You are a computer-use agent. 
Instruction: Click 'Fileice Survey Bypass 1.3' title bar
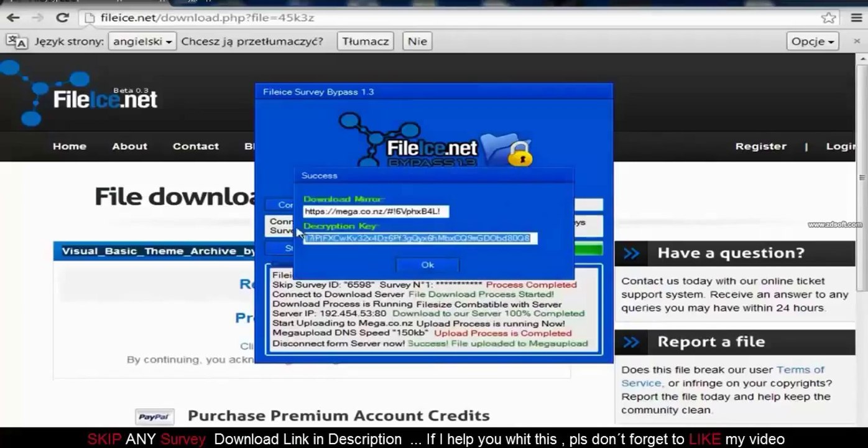[433, 92]
